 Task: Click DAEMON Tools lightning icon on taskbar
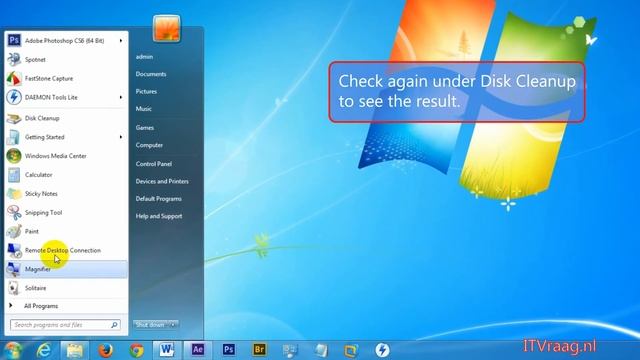(x=382, y=350)
